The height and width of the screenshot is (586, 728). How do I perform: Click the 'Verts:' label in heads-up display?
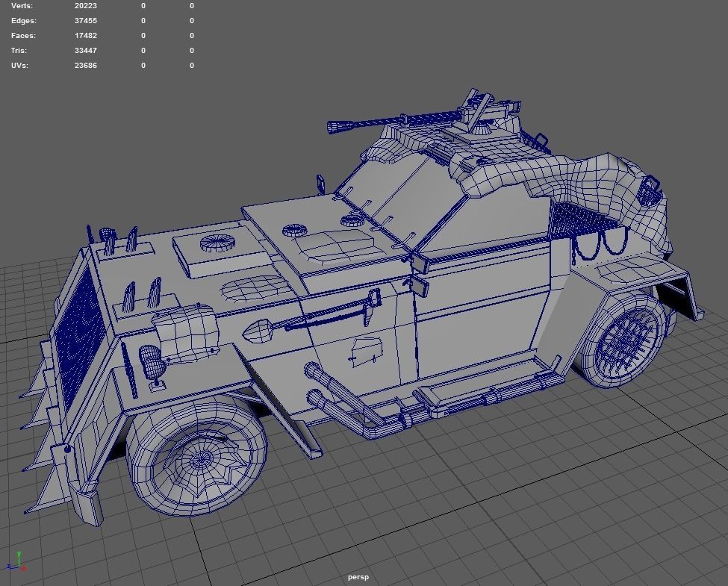point(22,6)
